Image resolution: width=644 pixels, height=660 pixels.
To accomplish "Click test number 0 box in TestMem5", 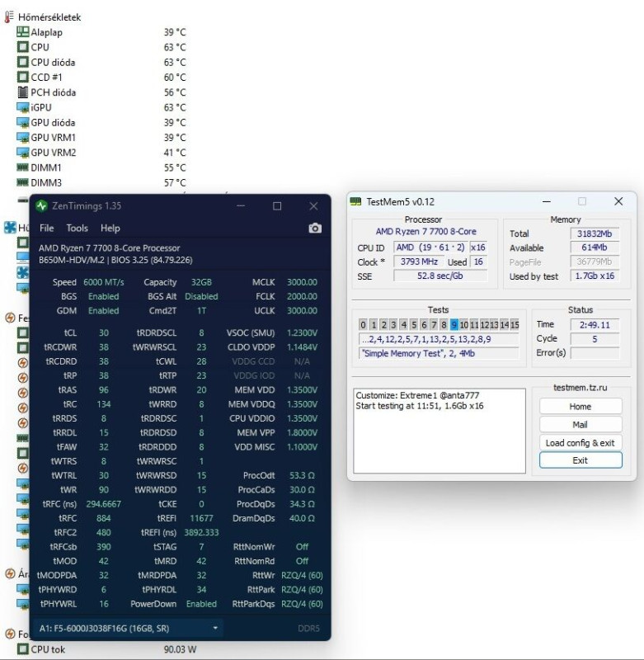I will point(363,324).
